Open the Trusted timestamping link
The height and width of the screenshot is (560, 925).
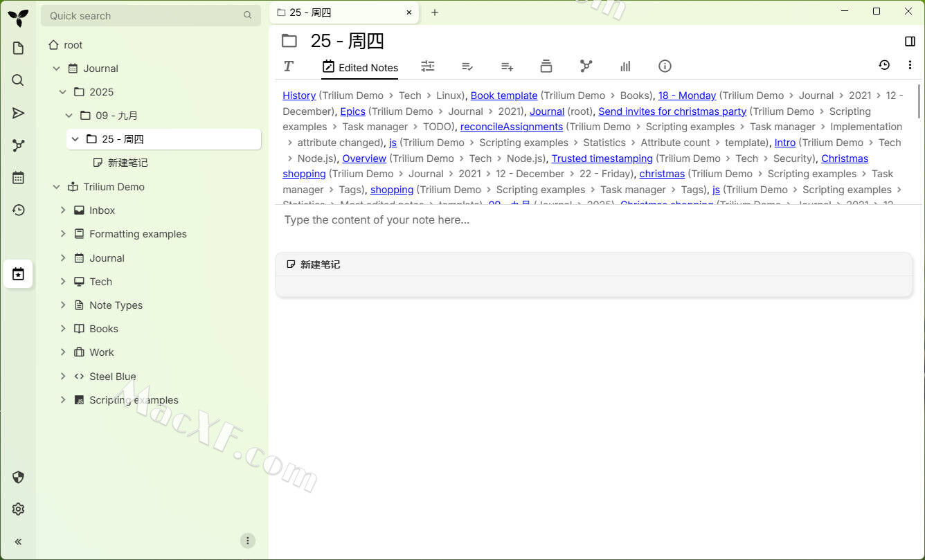pyautogui.click(x=602, y=159)
